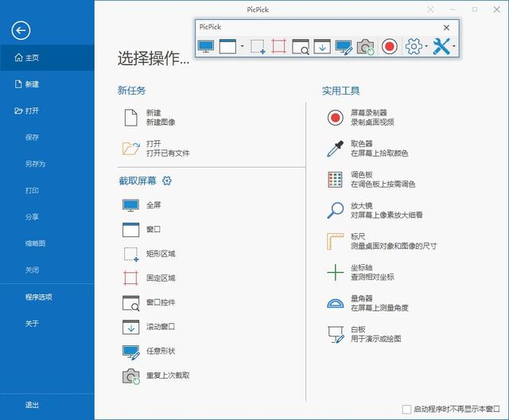Screen dimensions: 509x420
Task: Click 滚动窗口 text label
Action: 161,326
